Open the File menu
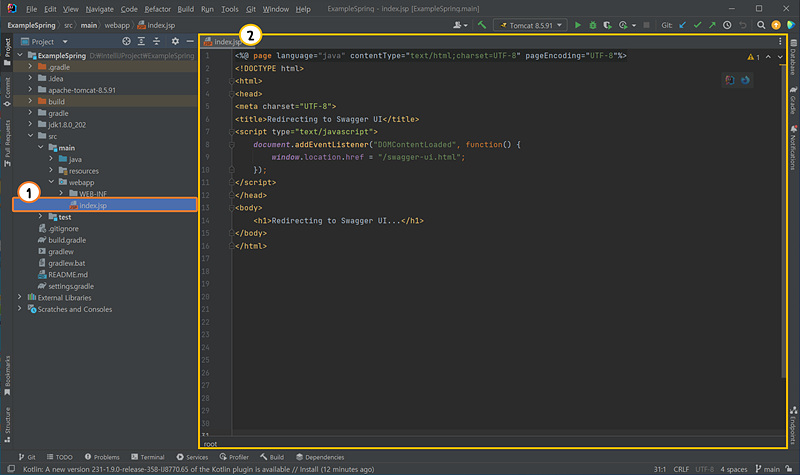Viewport: 800px width, 475px height. 31,9
